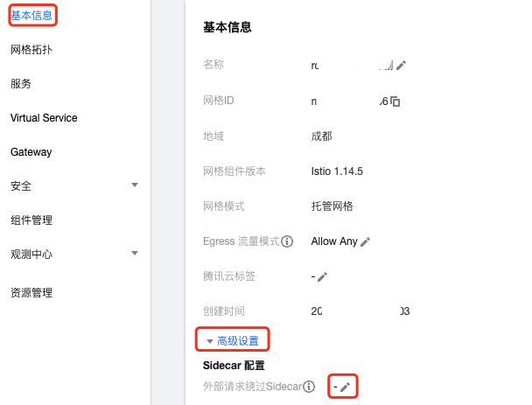Image resolution: width=532 pixels, height=405 pixels.
Task: Click the Istio 1.14.5 version value
Action: tap(337, 171)
